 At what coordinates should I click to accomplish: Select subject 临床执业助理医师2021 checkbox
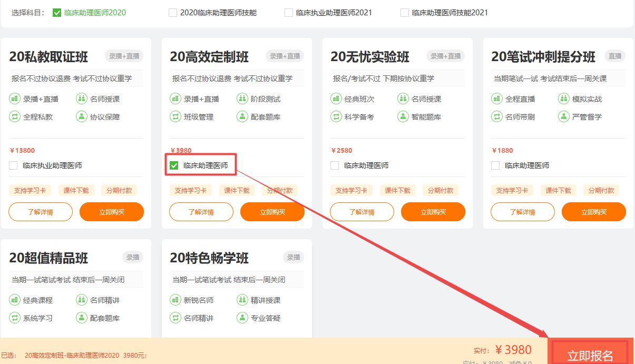[x=289, y=13]
